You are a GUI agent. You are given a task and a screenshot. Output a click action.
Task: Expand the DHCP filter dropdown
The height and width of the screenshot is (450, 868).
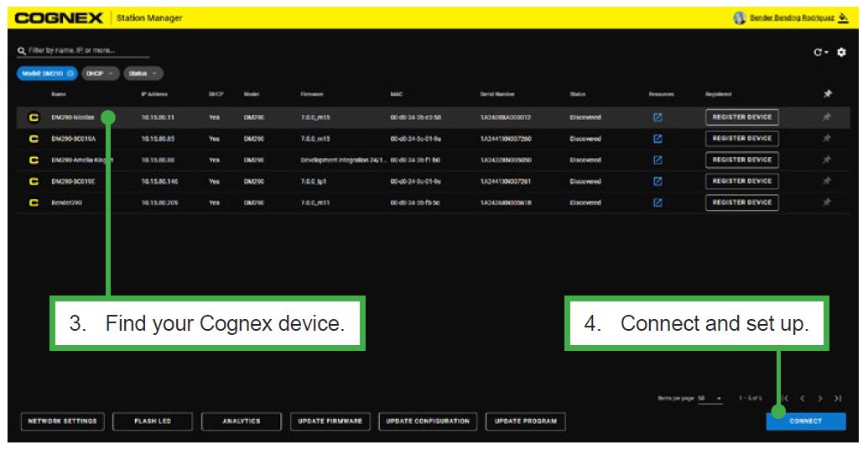coord(101,74)
